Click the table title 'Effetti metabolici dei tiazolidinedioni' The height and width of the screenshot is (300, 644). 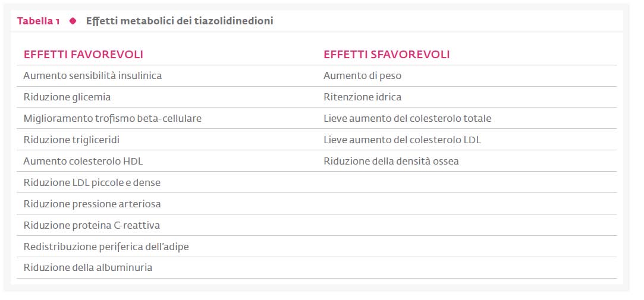coord(180,21)
